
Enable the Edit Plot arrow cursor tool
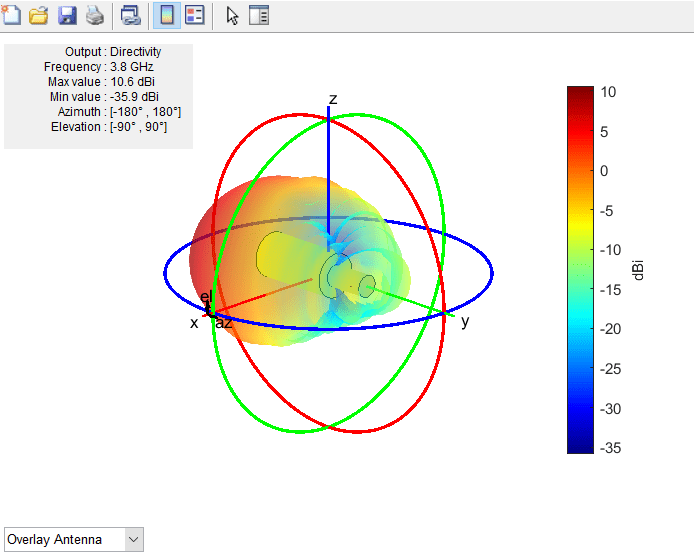232,15
